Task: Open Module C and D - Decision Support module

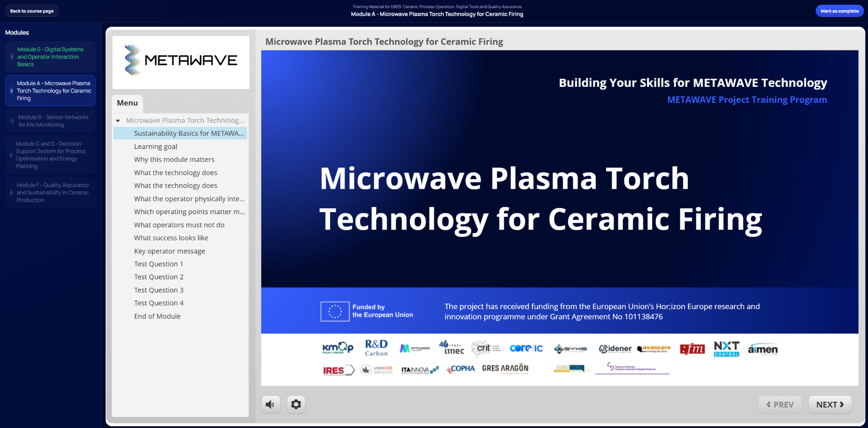Action: [50, 155]
